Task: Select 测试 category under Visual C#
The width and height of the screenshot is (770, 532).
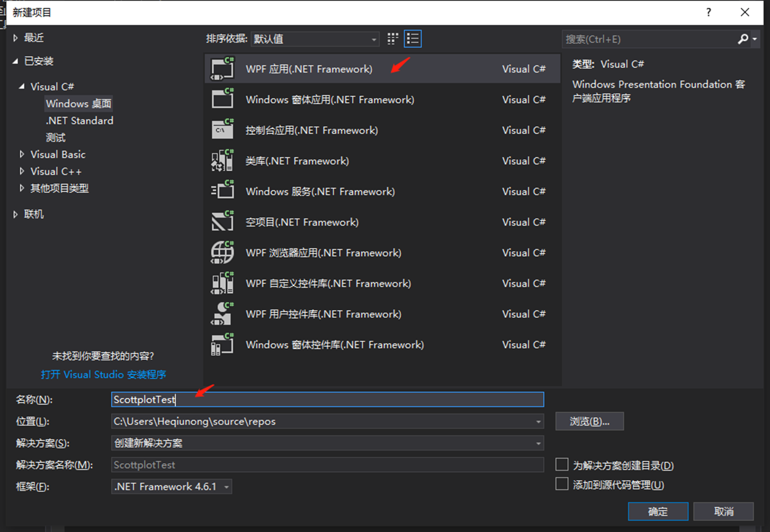Action: [x=56, y=138]
